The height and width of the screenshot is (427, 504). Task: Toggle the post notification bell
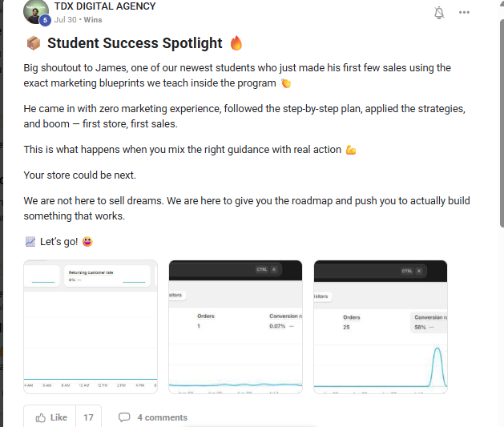[x=439, y=13]
